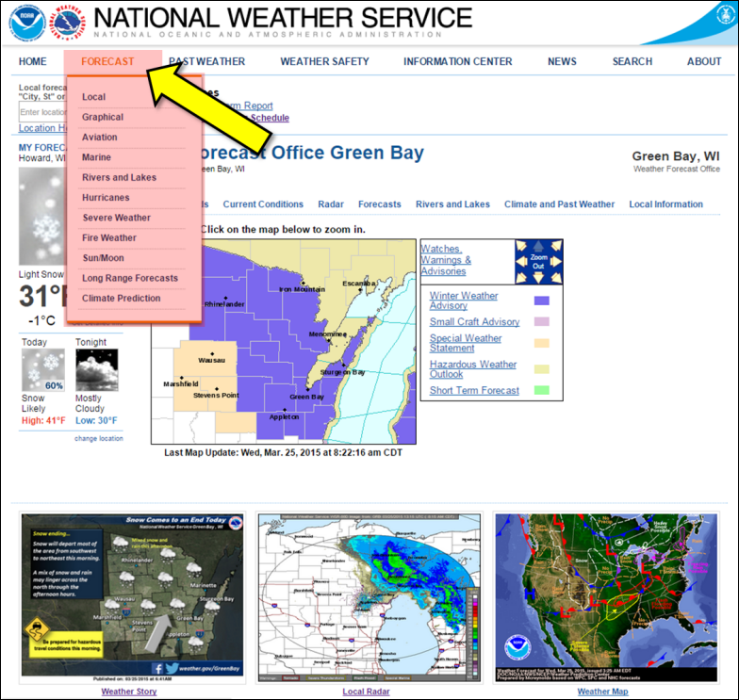Screen dimensions: 739x700
Task: Click the NOAA logo in the header
Action: 27,23
